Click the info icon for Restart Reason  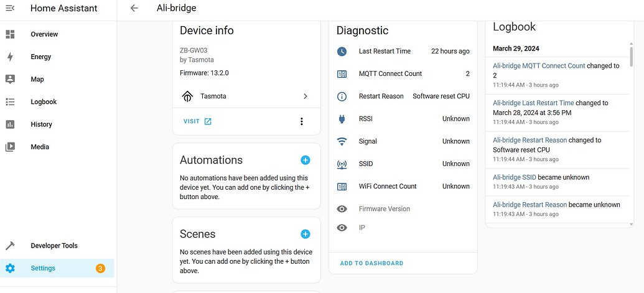[342, 96]
